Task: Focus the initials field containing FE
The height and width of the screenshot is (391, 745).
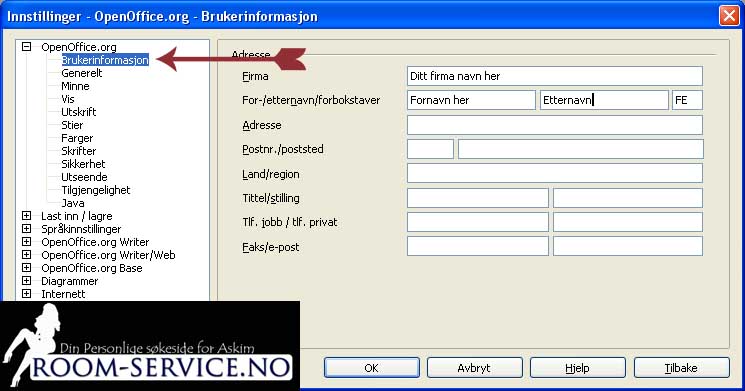Action: pos(687,100)
